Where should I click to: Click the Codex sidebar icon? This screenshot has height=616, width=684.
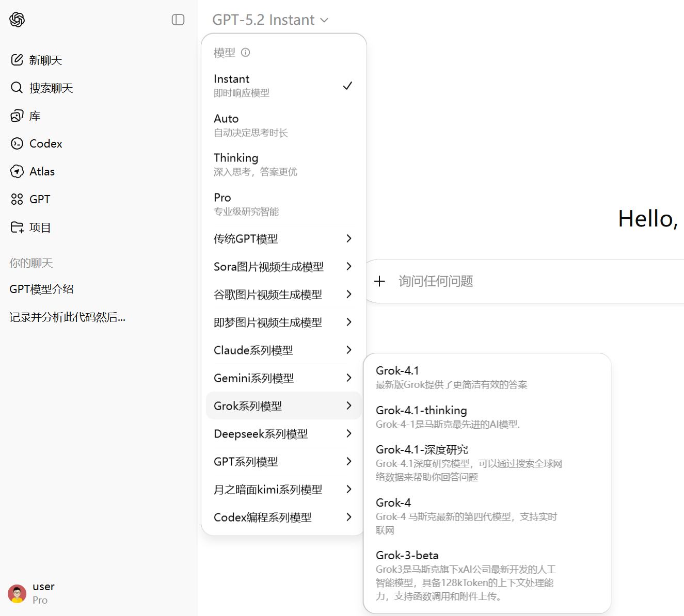pyautogui.click(x=17, y=143)
